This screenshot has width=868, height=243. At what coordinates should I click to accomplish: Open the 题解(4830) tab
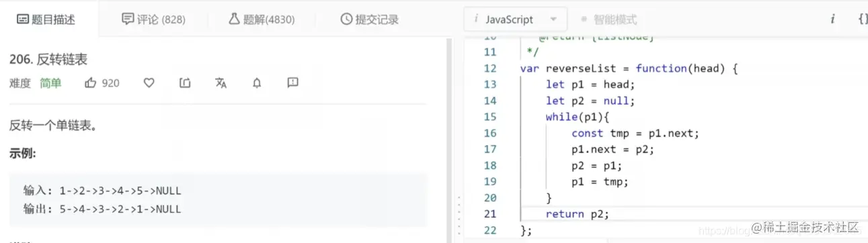[262, 19]
